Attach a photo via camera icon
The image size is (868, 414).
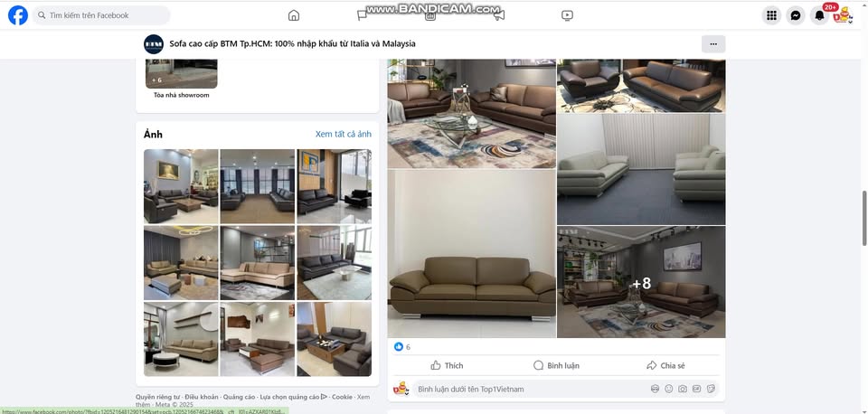click(683, 389)
